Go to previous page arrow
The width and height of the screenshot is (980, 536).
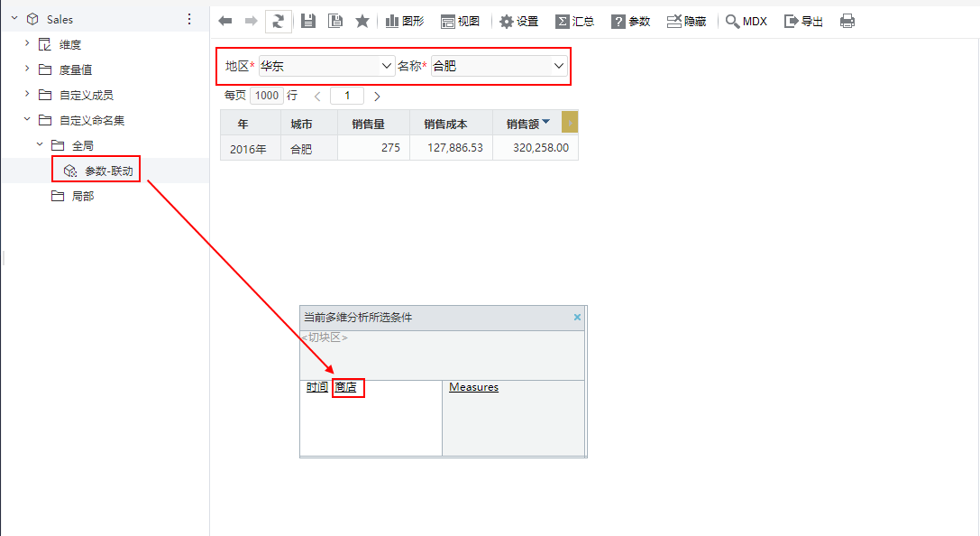click(x=317, y=97)
